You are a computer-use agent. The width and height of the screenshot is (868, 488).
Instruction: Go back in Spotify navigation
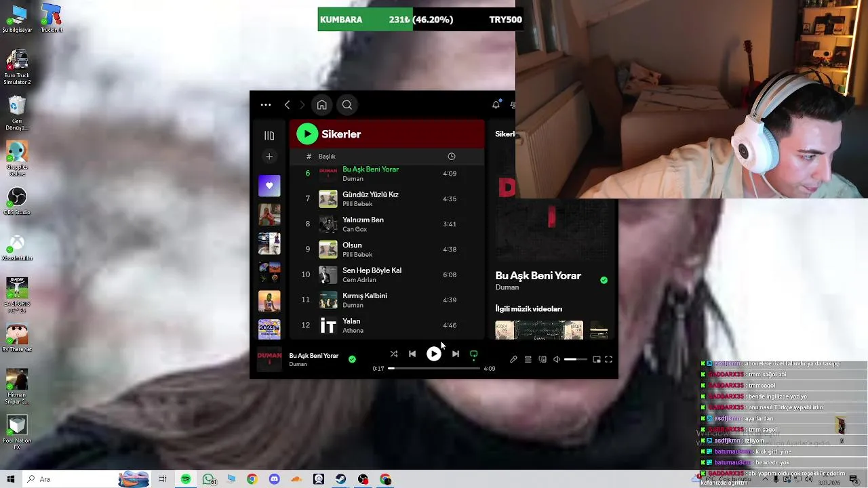288,105
